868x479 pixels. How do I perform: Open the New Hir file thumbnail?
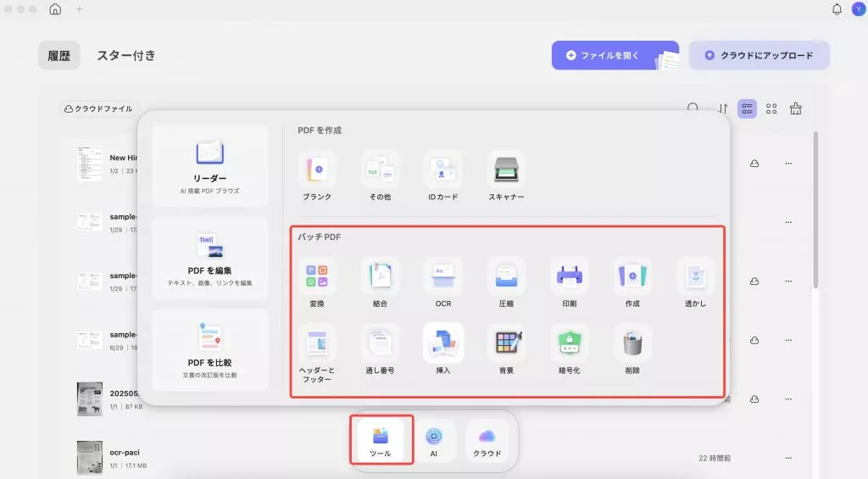point(90,164)
